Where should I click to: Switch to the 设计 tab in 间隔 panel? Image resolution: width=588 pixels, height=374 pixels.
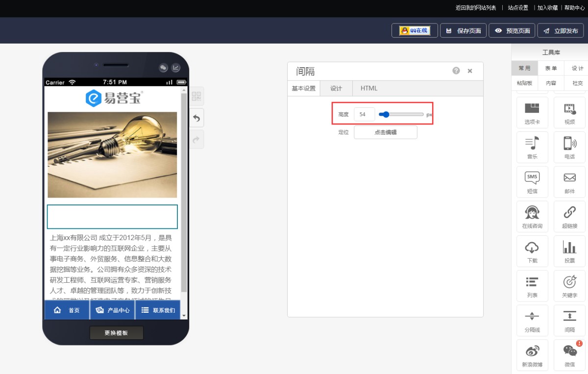[336, 88]
